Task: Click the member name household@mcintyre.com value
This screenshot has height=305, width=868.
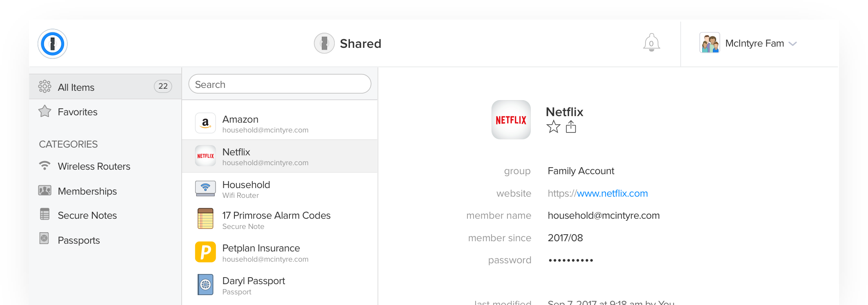Action: click(603, 215)
